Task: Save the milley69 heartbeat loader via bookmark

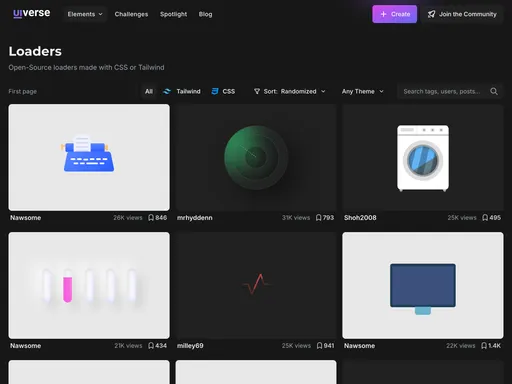Action: [319, 346]
